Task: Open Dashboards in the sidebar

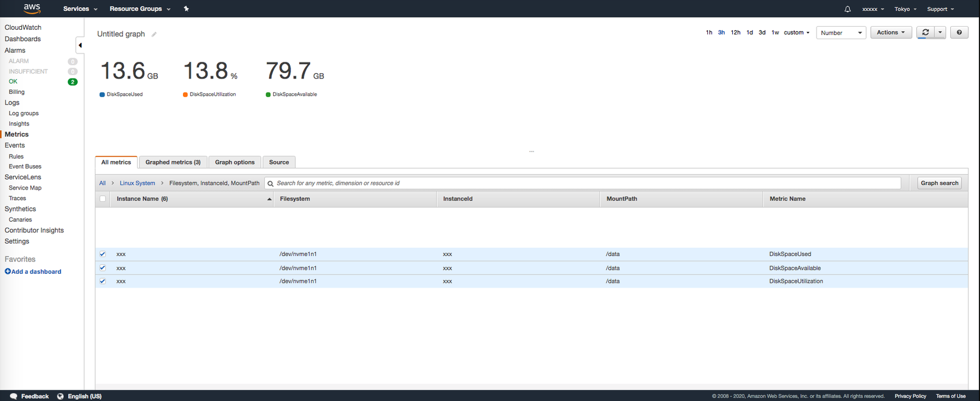Action: click(x=23, y=39)
